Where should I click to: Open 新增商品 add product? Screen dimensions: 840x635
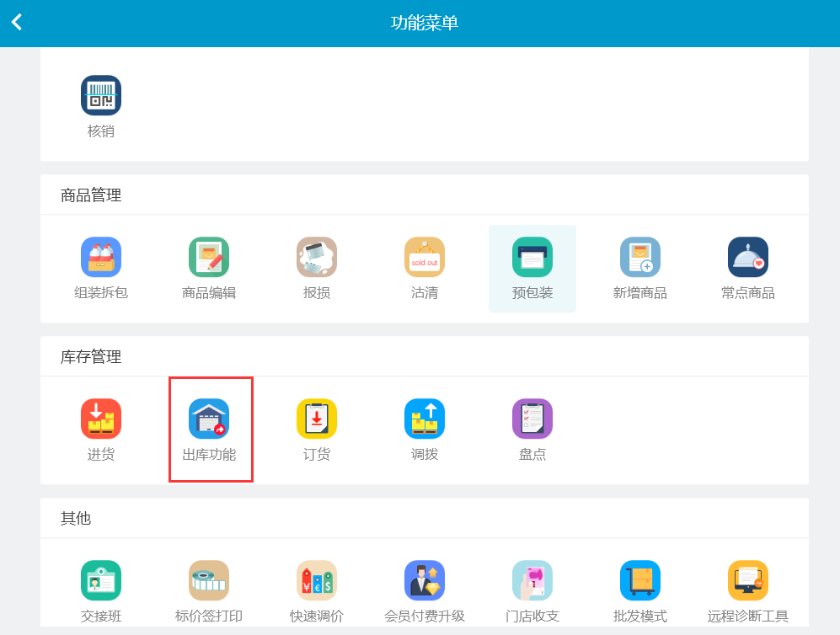[x=640, y=269]
